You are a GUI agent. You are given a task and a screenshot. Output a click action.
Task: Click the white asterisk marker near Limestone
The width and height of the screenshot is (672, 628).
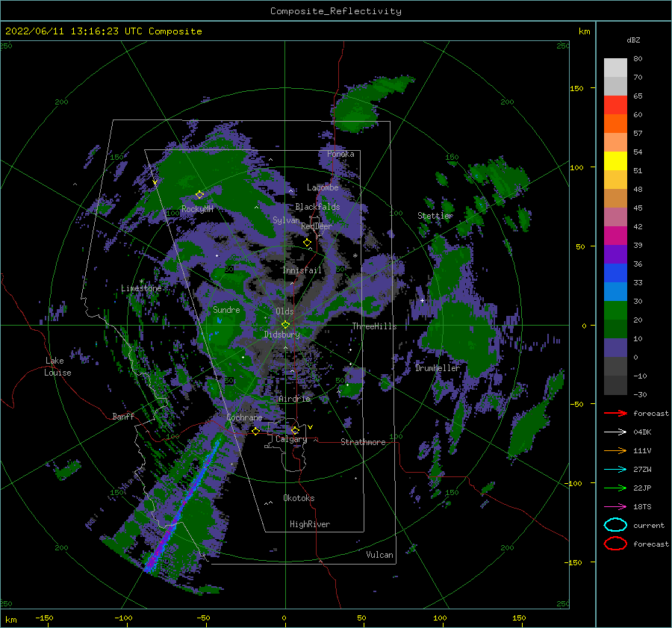point(141,282)
